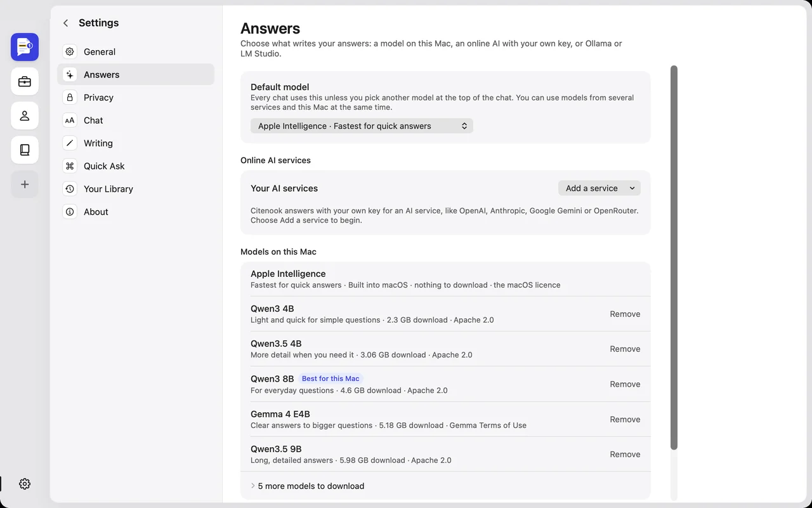The width and height of the screenshot is (812, 508).
Task: Remove the Qwen3.5 4B model
Action: click(x=625, y=349)
